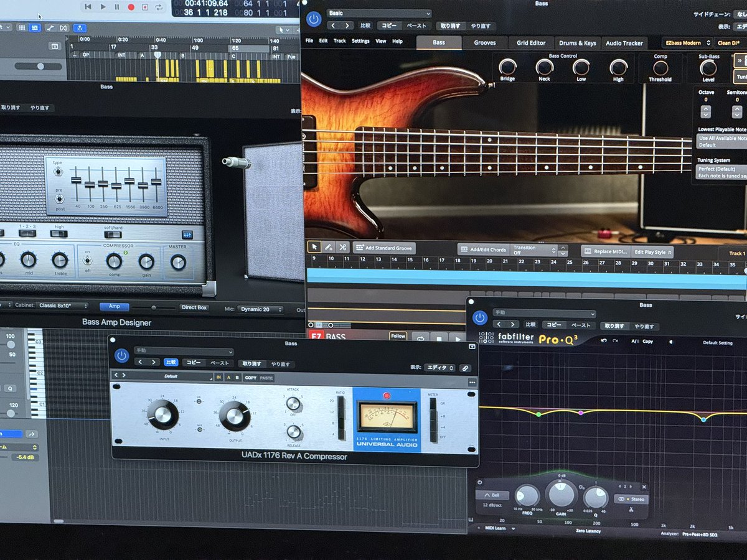747x560 pixels.
Task: Switch to the Audio Tracker tab
Action: (624, 43)
